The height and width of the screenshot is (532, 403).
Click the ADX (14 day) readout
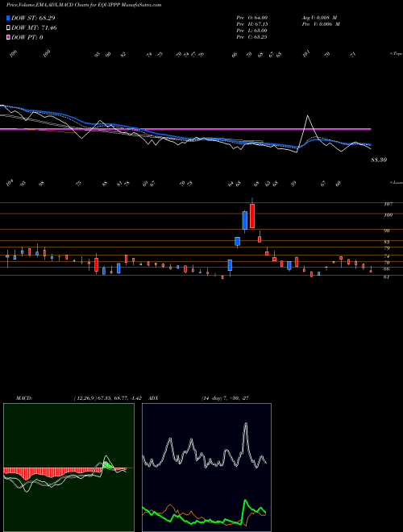coord(226,398)
